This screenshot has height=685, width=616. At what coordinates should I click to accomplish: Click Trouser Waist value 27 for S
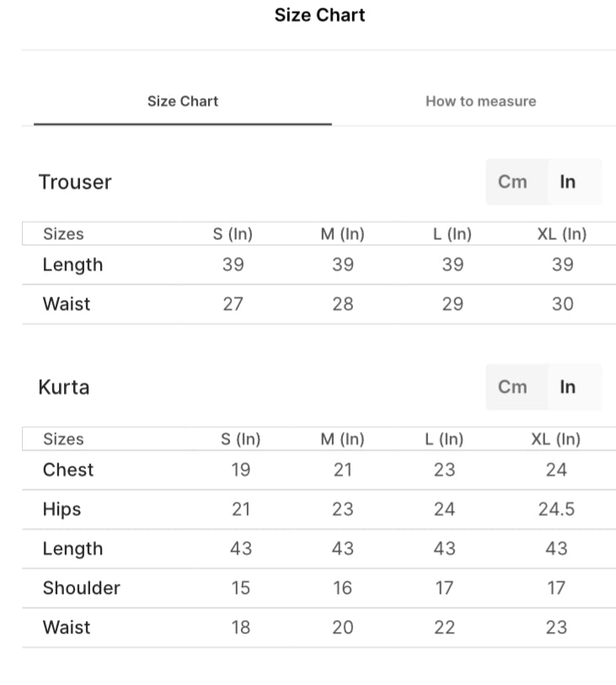[x=233, y=303]
